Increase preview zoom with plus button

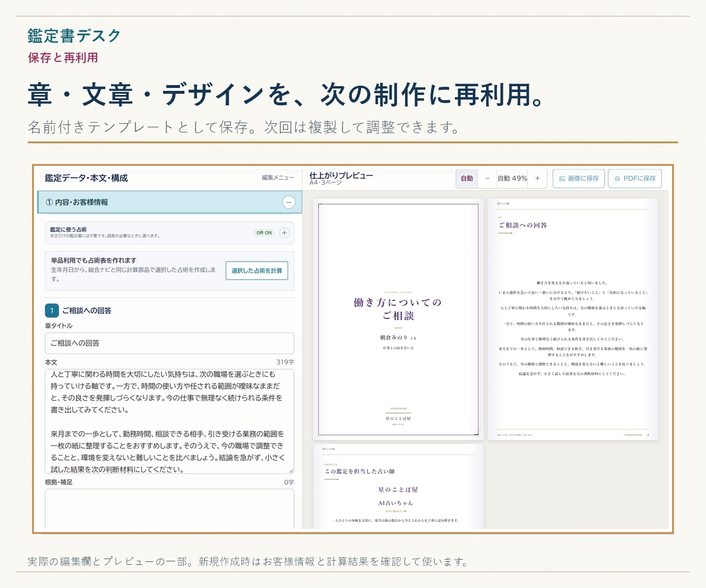pos(538,178)
